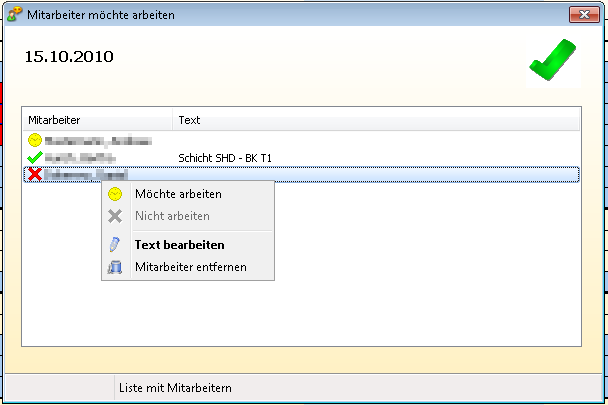Click the window title bar employee icon

(14, 14)
